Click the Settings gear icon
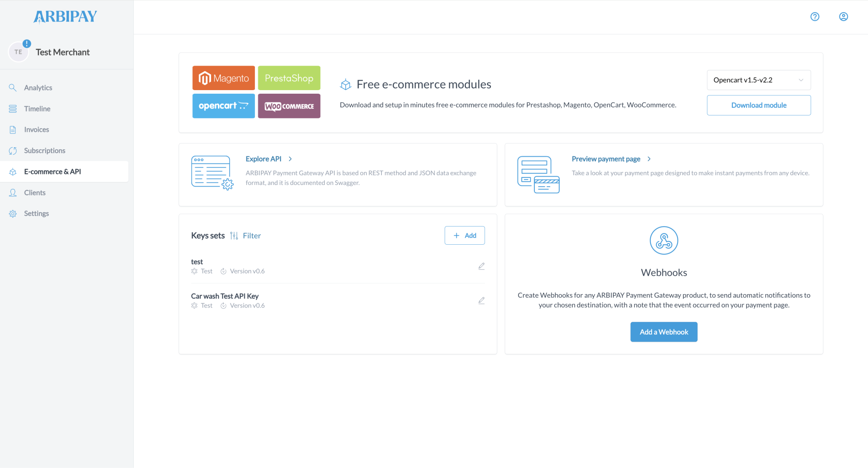 [13, 213]
